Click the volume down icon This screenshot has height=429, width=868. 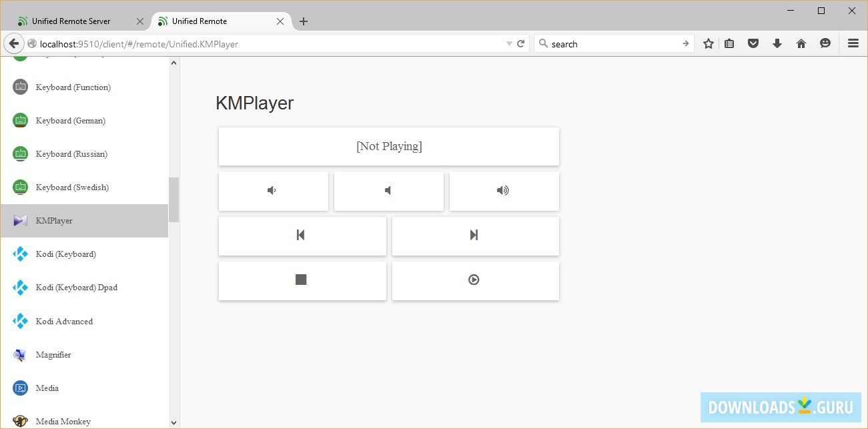(272, 190)
